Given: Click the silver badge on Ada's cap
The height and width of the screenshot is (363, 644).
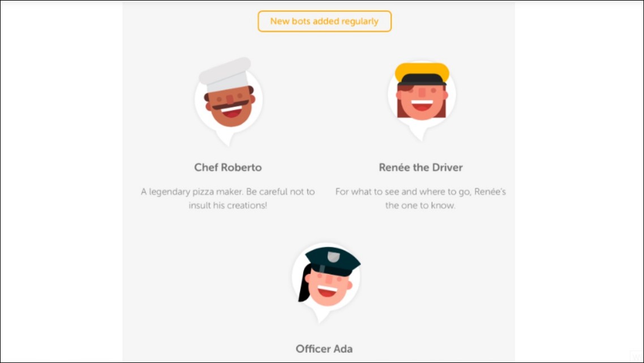Looking at the screenshot, I should 333,257.
